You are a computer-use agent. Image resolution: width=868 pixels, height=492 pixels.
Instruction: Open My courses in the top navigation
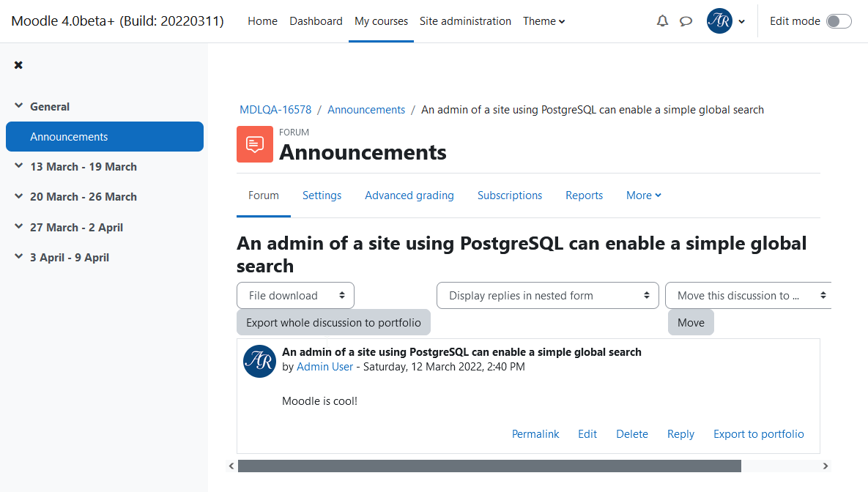pyautogui.click(x=382, y=21)
